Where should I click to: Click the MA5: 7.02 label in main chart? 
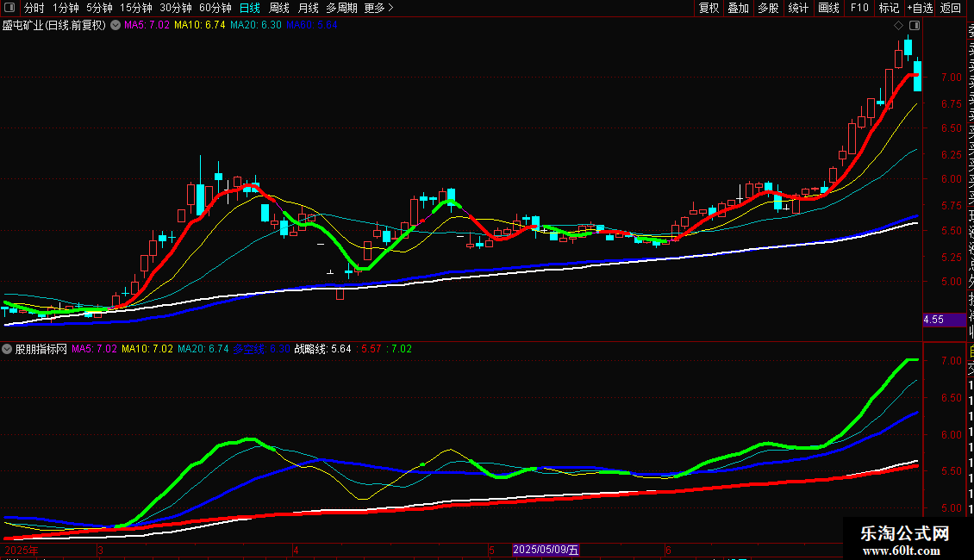click(x=147, y=26)
